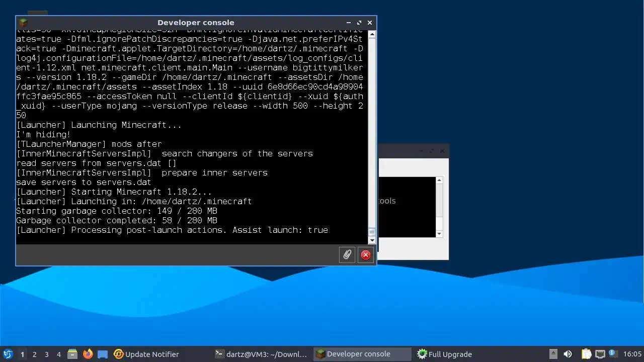Select the Developer console taskbar entry

[362, 354]
